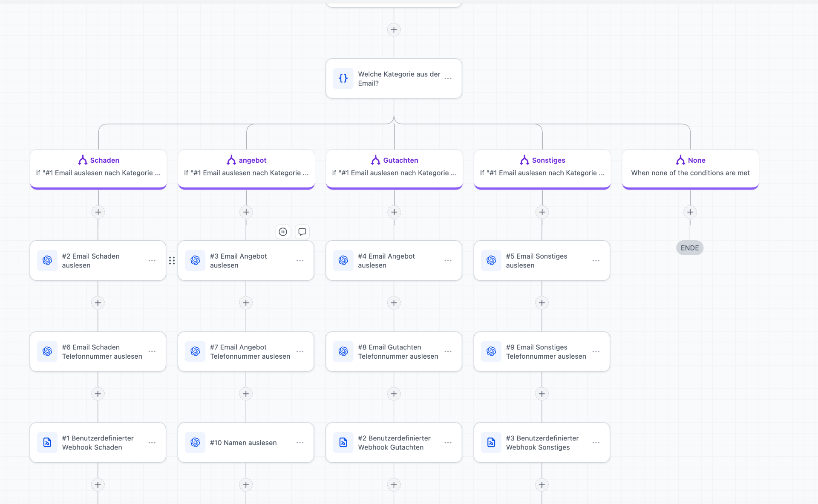This screenshot has width=818, height=504.
Task: Open the options menu on #2 Benutzerdefinierter Webhook Gutachten
Action: [448, 443]
